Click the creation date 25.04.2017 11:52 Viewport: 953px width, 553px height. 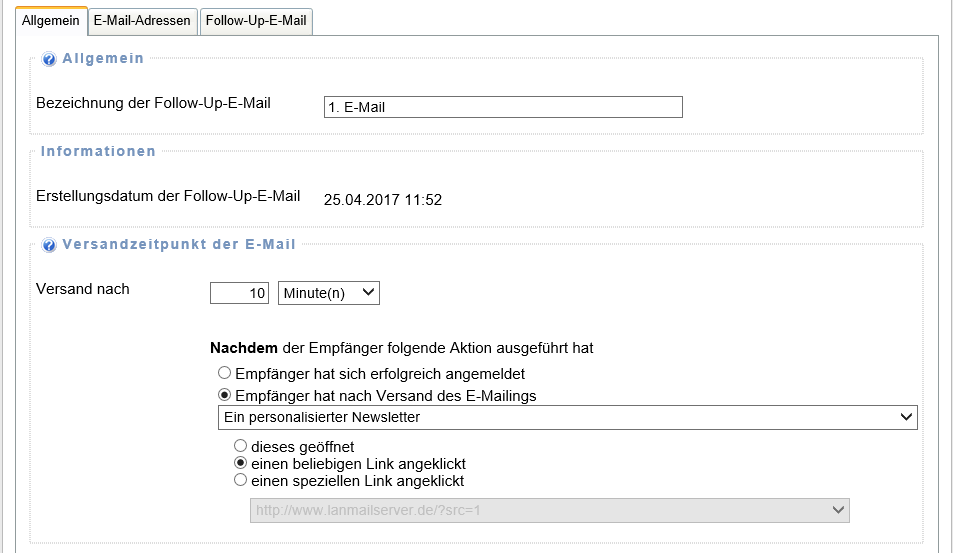click(383, 200)
